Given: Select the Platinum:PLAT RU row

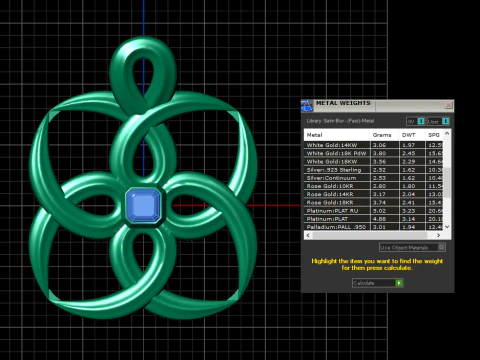Looking at the screenshot, I should [374, 211].
